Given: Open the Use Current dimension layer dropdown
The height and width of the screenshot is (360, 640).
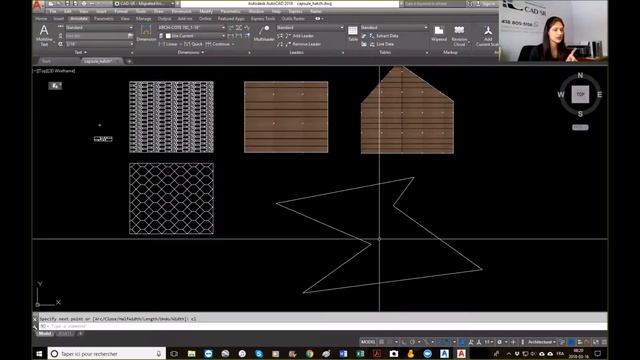Looking at the screenshot, I should [195, 36].
